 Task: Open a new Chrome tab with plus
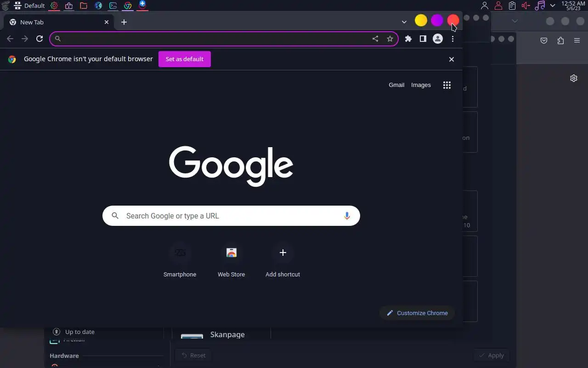pos(124,22)
